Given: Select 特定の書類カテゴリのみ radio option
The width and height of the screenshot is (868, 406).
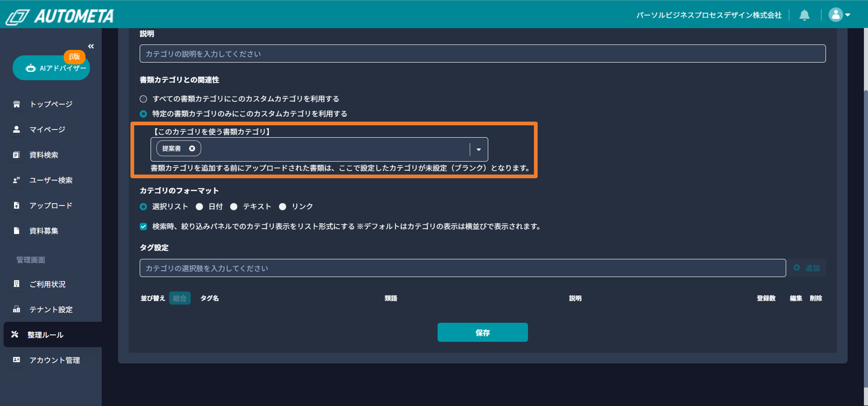Looking at the screenshot, I should point(144,114).
